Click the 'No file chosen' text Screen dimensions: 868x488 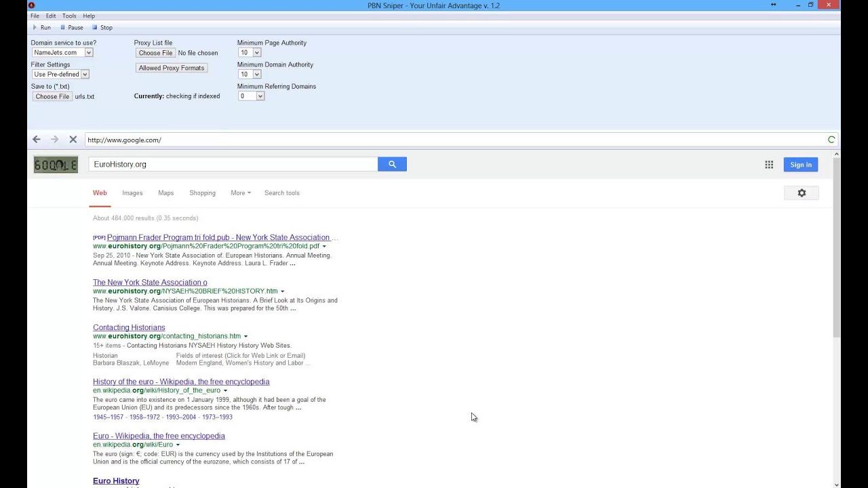click(x=198, y=53)
